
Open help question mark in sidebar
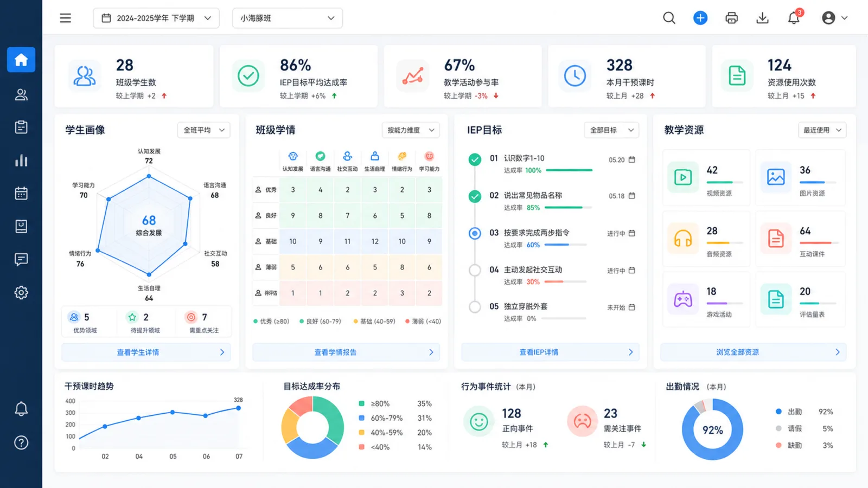click(x=21, y=442)
